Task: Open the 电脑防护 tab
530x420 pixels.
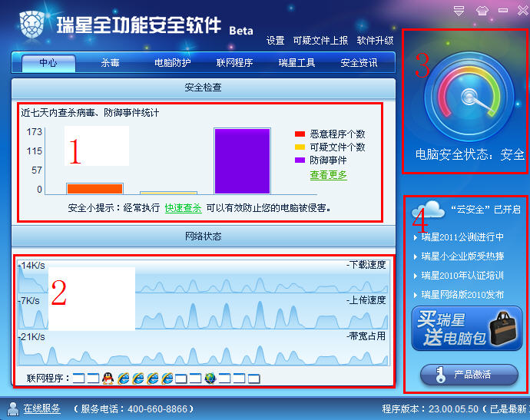Action: 172,63
